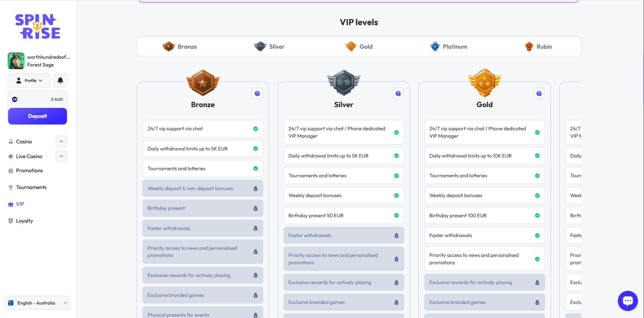644x318 pixels.
Task: Click the Gold level help question icon
Action: click(x=539, y=94)
